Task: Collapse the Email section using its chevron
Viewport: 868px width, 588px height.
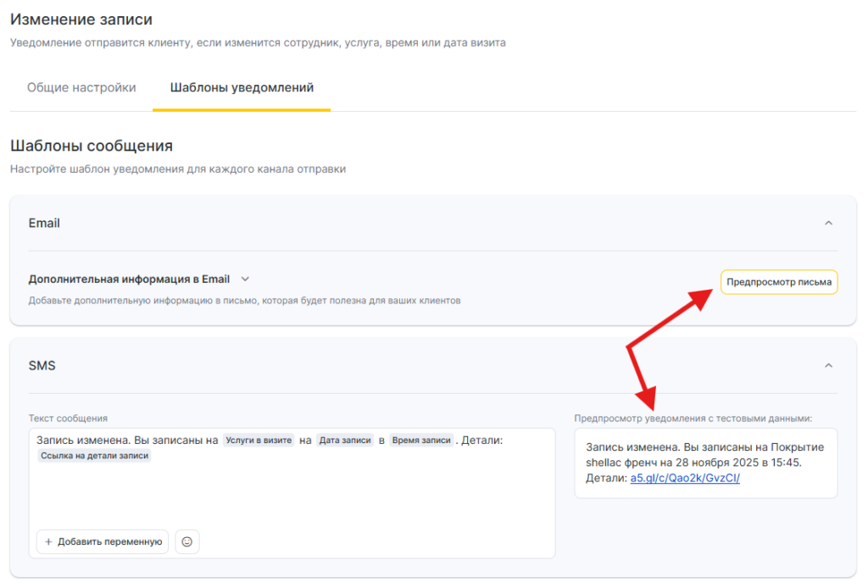Action: 828,223
